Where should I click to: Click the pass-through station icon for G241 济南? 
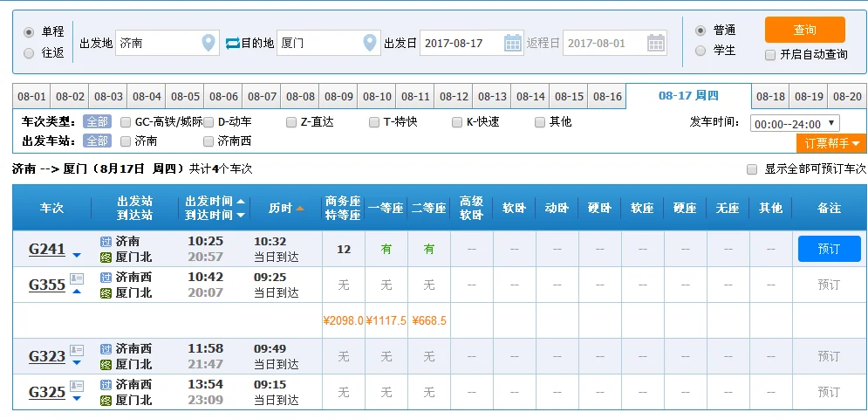point(106,242)
